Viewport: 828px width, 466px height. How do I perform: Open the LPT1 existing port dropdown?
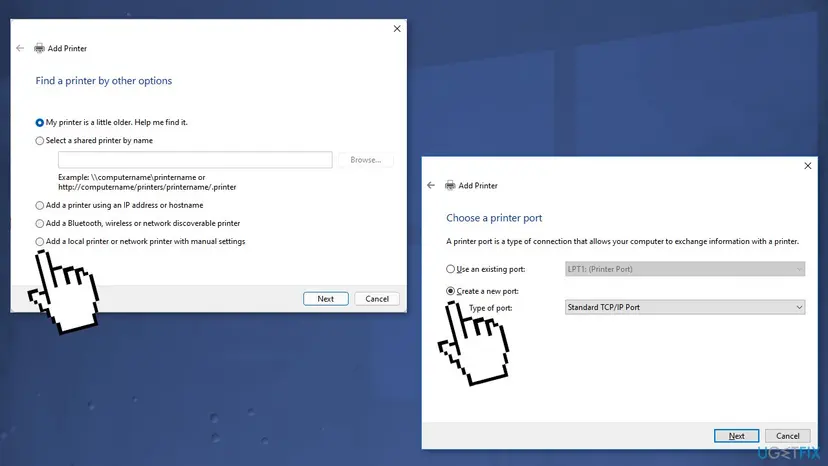(685, 269)
